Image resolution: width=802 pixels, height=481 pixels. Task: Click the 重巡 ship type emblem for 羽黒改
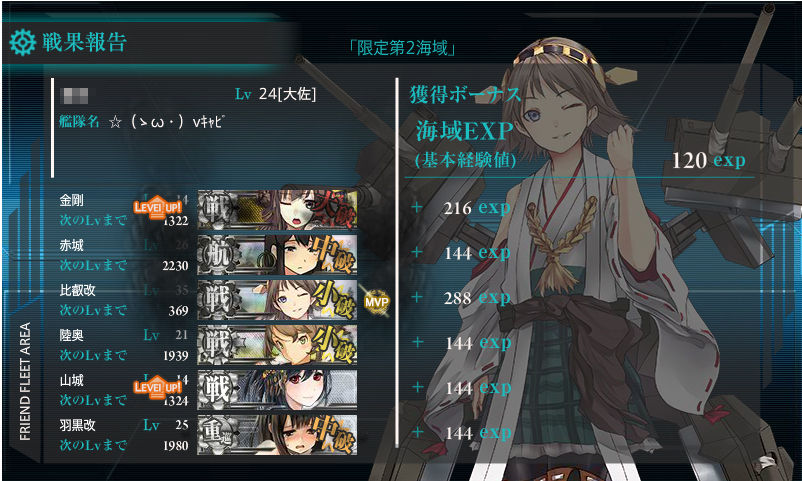pyautogui.click(x=218, y=434)
